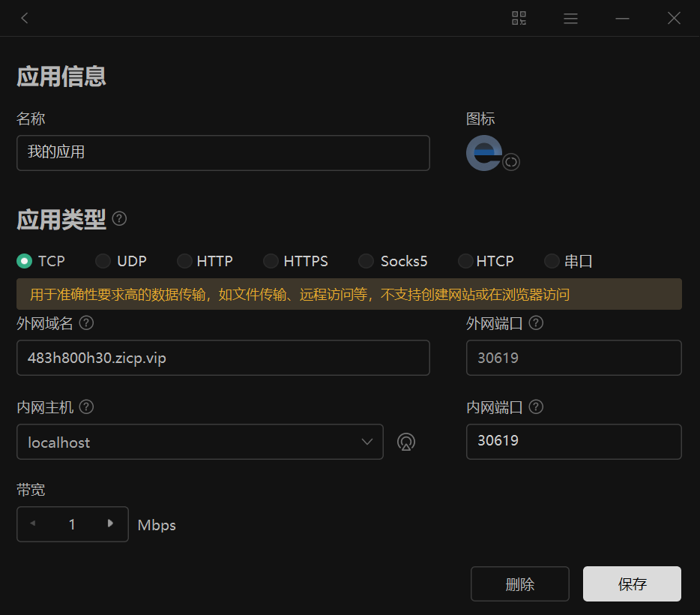Click the 删除 button
Image resolution: width=700 pixels, height=615 pixels.
coord(519,584)
